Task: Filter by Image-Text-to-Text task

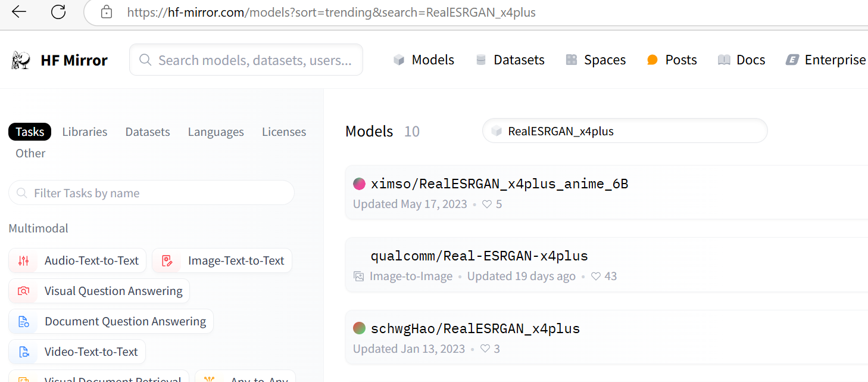Action: [222, 260]
